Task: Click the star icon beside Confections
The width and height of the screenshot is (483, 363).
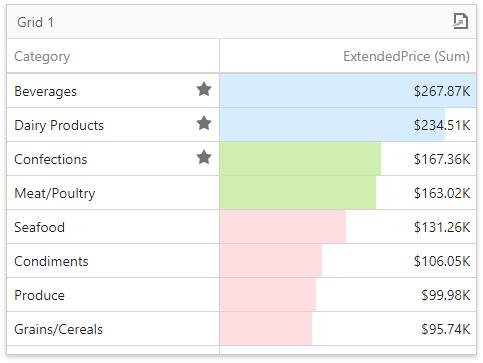Action: 204,157
